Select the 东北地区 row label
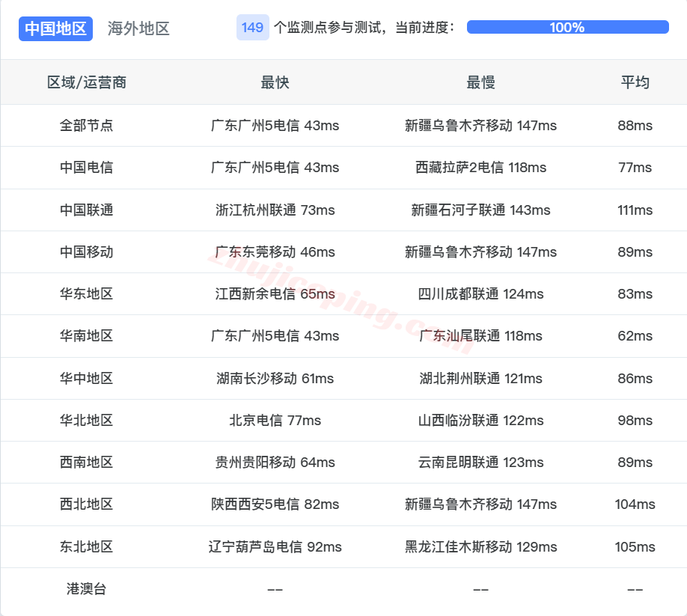 tap(86, 547)
